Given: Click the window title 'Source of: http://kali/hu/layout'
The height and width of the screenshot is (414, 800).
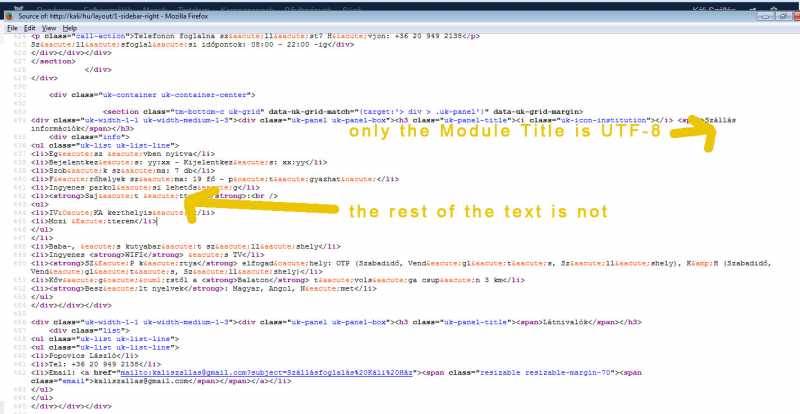Looking at the screenshot, I should click(120, 17).
